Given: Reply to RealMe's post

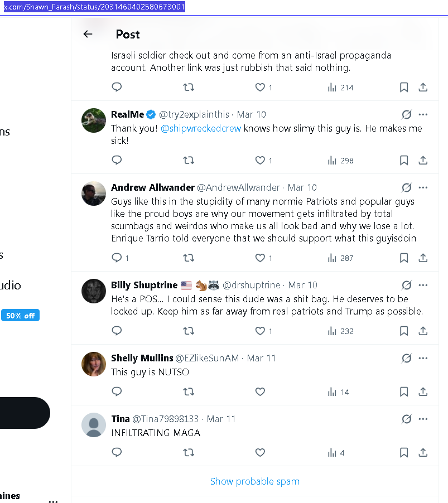Looking at the screenshot, I should coord(117,161).
